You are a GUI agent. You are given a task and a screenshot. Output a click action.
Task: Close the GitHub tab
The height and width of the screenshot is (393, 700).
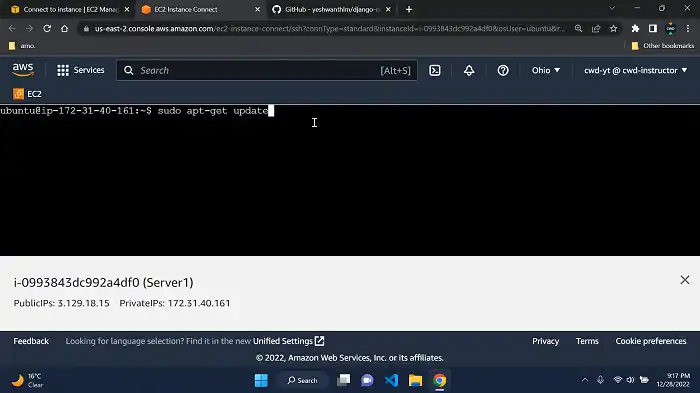(x=388, y=9)
